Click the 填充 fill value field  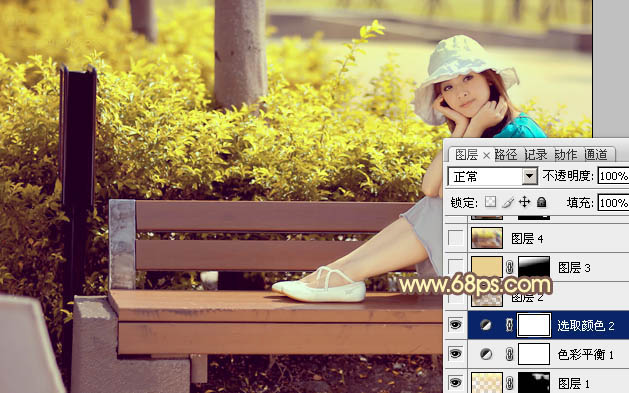pos(613,203)
